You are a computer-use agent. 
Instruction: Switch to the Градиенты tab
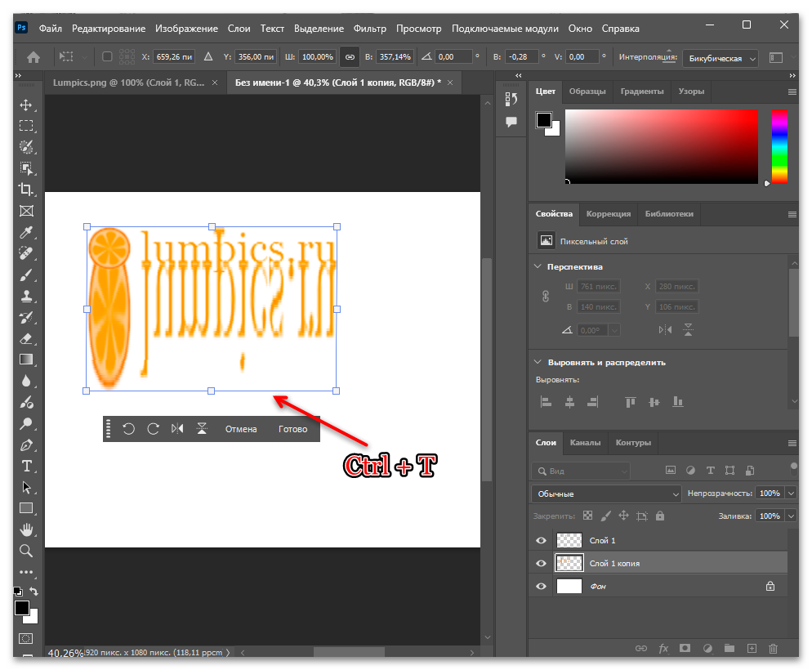tap(642, 92)
